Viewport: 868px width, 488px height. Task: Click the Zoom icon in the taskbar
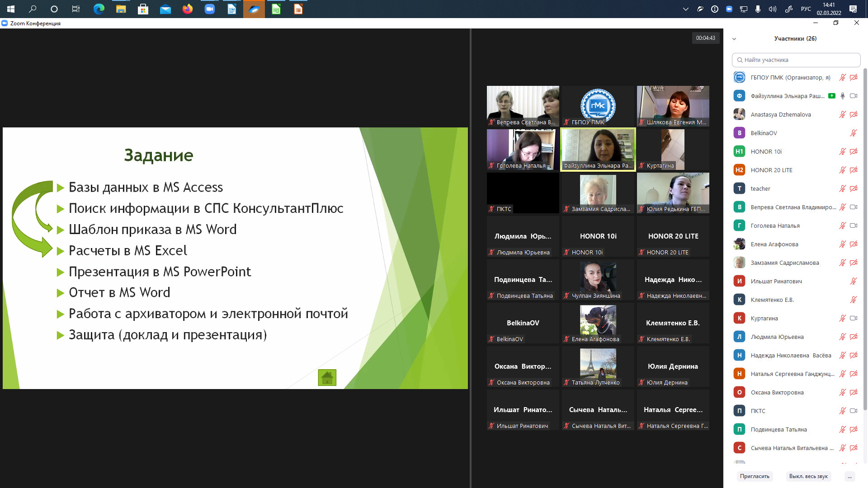click(210, 9)
